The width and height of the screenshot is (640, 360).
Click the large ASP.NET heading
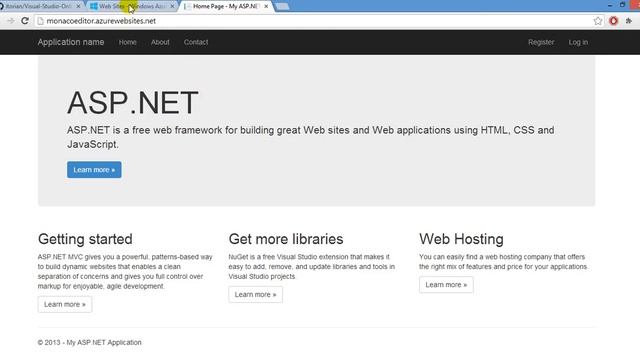coord(133,103)
